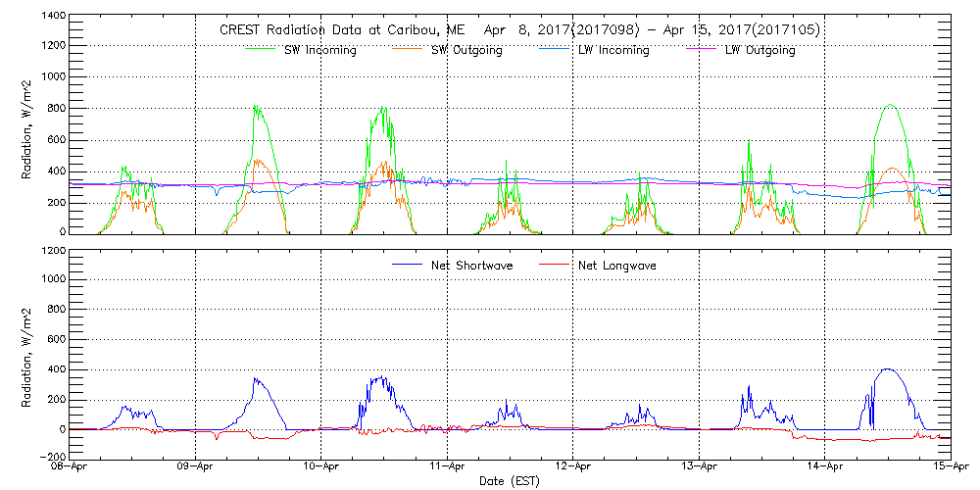Select the 13-Apr date tick label
The image size is (980, 490).
[x=699, y=467]
